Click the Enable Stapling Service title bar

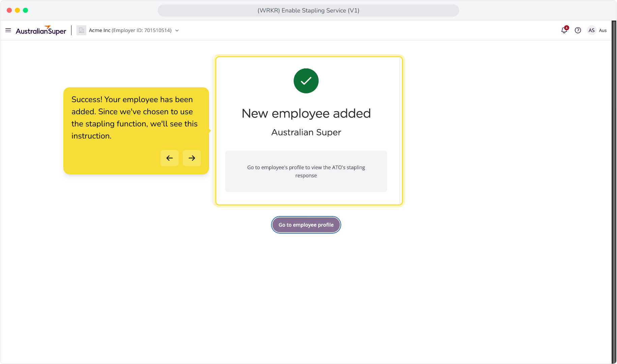(308, 10)
